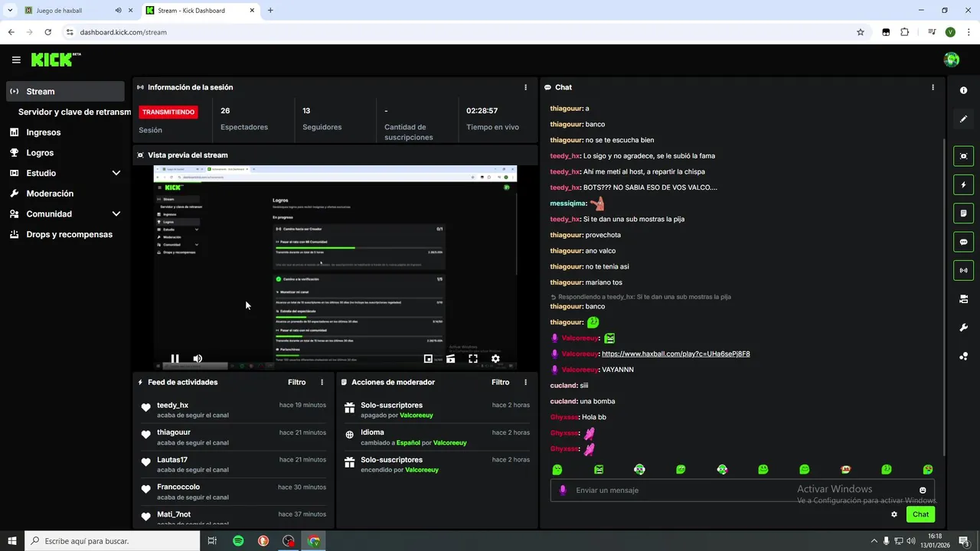The height and width of the screenshot is (551, 980).
Task: Pause the stream preview video
Action: [175, 358]
